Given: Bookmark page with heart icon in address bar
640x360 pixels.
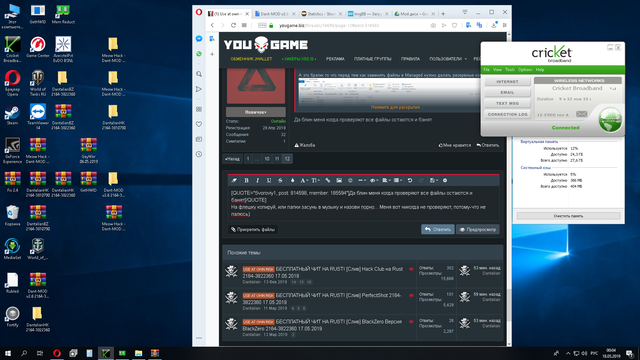Looking at the screenshot, I should pyautogui.click(x=454, y=25).
